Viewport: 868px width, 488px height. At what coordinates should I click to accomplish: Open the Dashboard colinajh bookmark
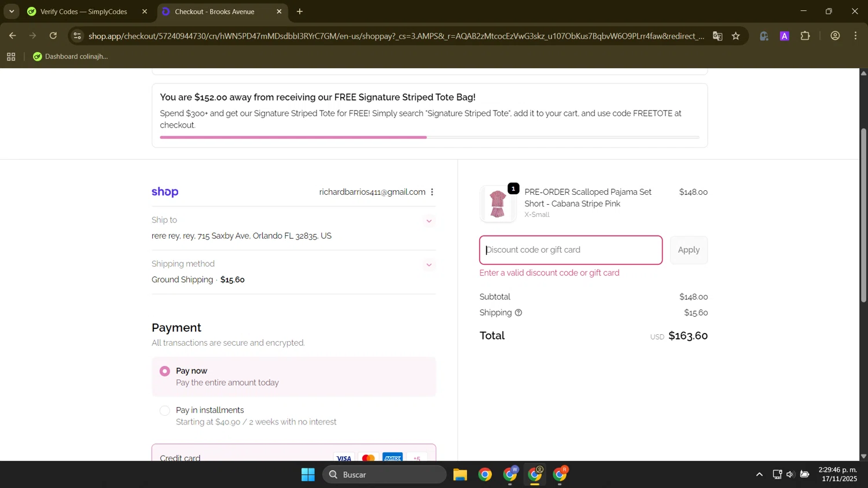(71, 57)
